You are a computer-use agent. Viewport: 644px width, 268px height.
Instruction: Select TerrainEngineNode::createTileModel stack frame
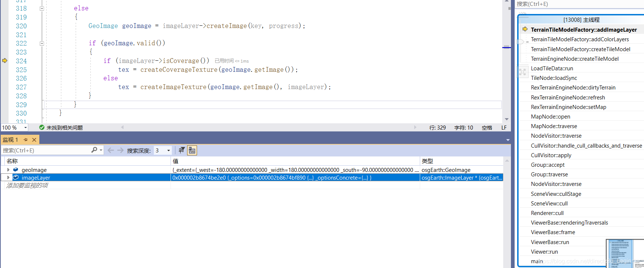coord(575,59)
